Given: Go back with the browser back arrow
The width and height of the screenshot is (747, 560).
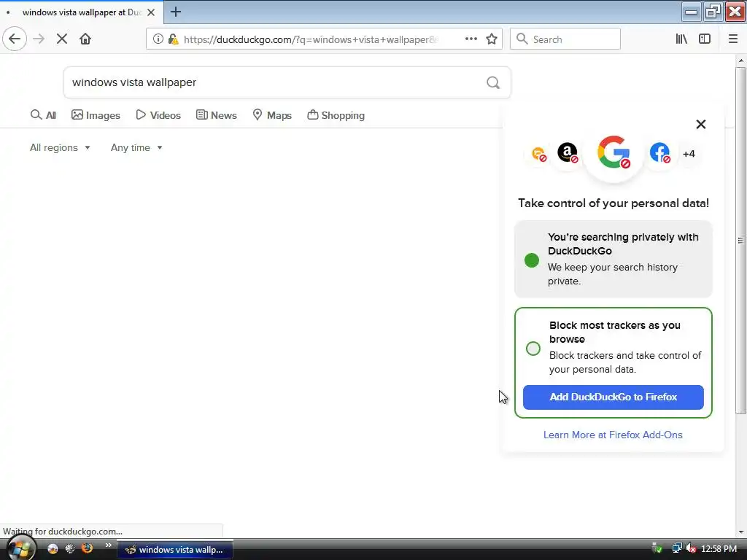Looking at the screenshot, I should point(15,39).
